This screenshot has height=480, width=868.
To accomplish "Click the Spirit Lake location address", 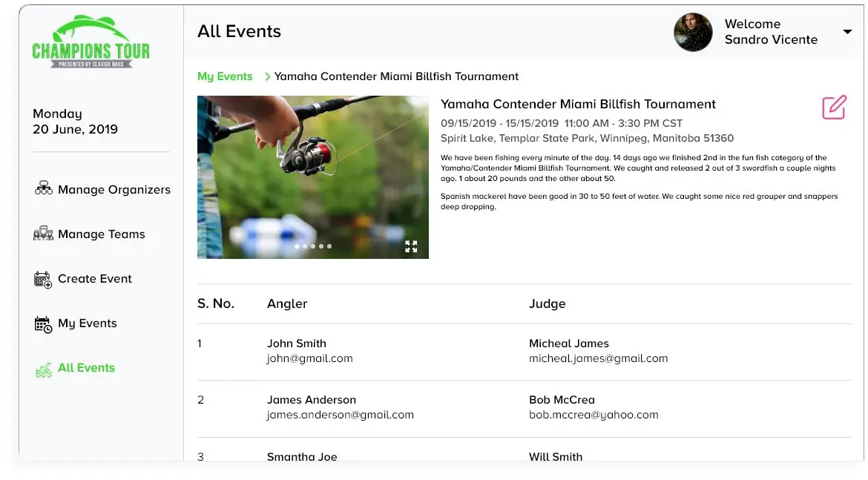I will (x=588, y=139).
